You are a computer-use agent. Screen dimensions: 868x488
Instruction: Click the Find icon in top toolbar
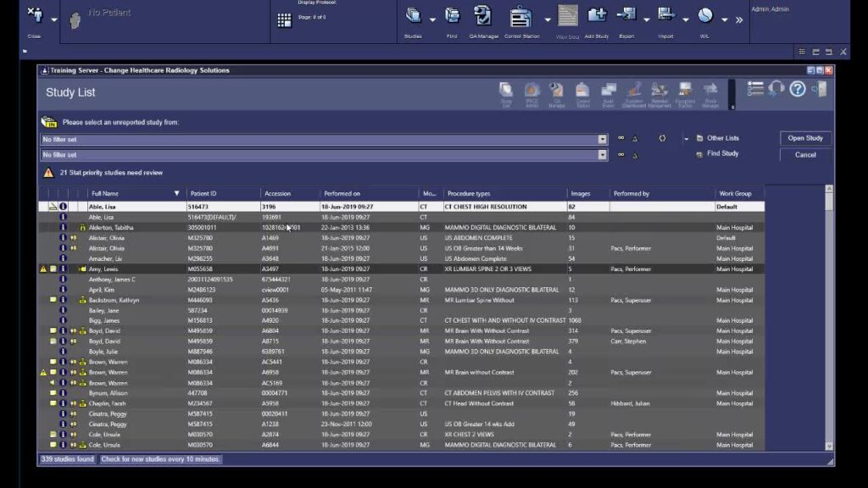(453, 15)
